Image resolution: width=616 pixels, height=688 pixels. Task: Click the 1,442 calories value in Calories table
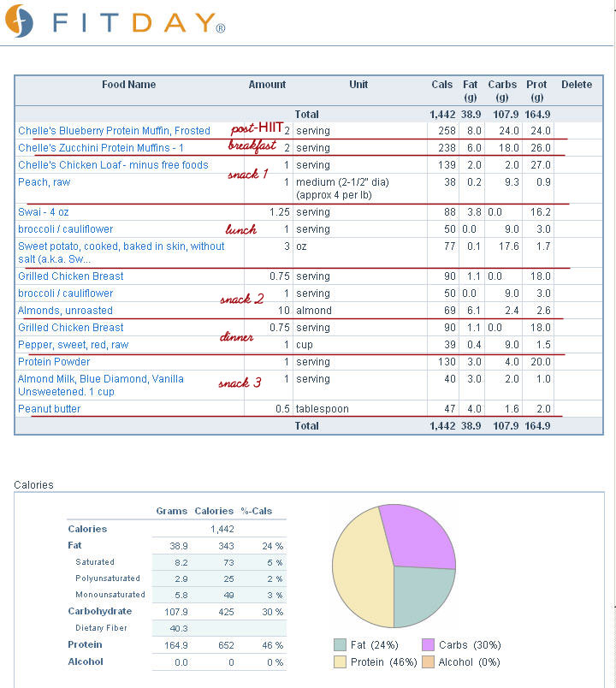click(222, 529)
